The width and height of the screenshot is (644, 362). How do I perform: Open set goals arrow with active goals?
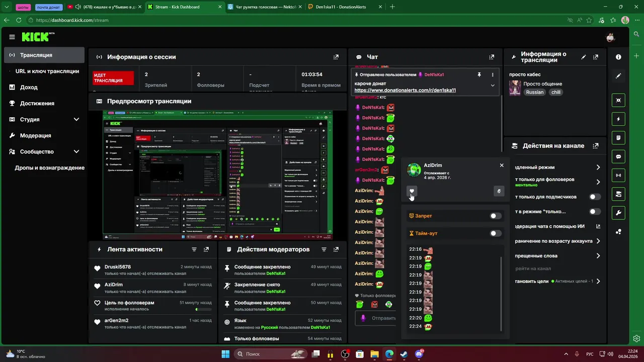tap(598, 282)
